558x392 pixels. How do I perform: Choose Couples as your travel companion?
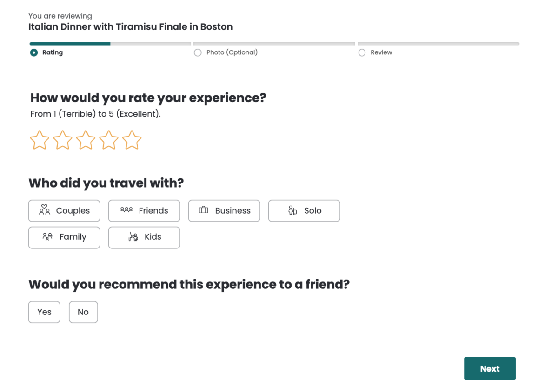click(x=64, y=210)
